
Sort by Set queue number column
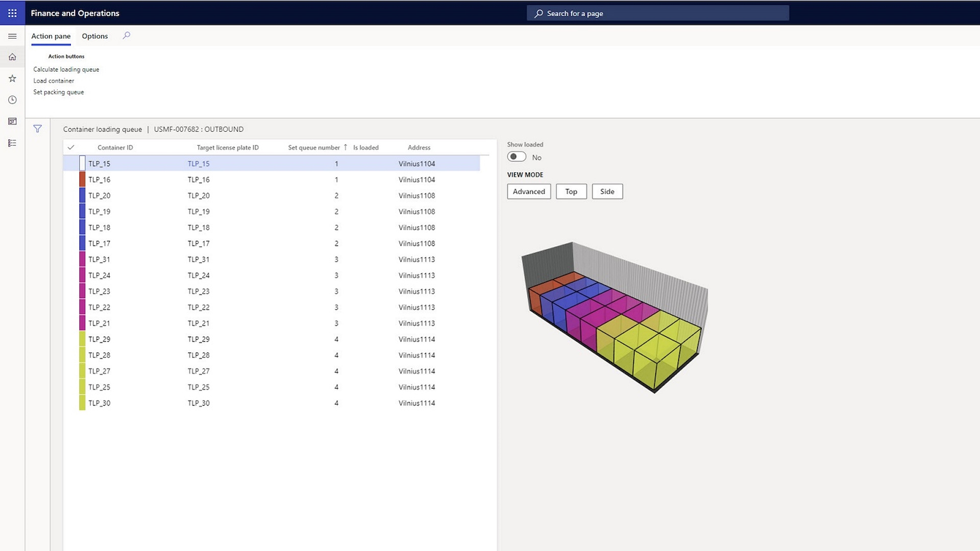[314, 147]
